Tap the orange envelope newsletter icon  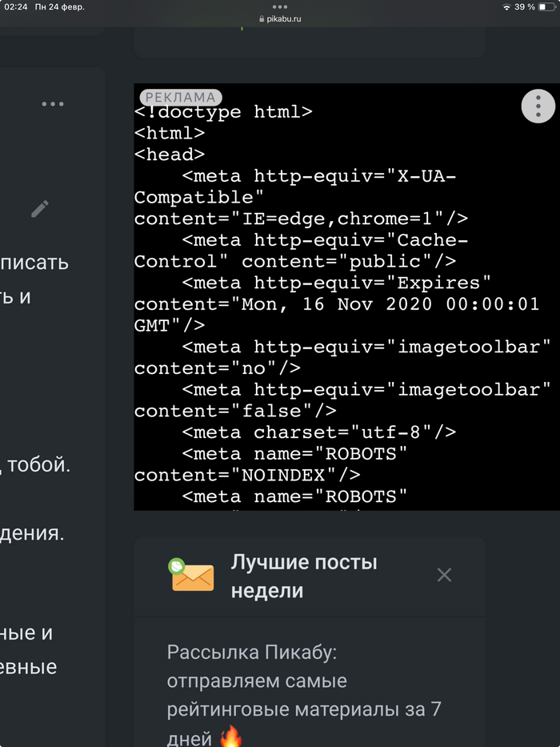pyautogui.click(x=192, y=576)
